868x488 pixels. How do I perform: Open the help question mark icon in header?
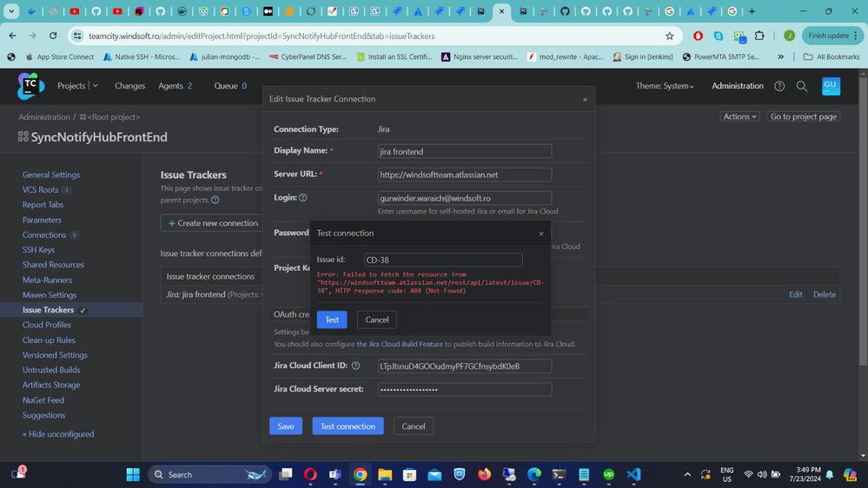tap(779, 86)
